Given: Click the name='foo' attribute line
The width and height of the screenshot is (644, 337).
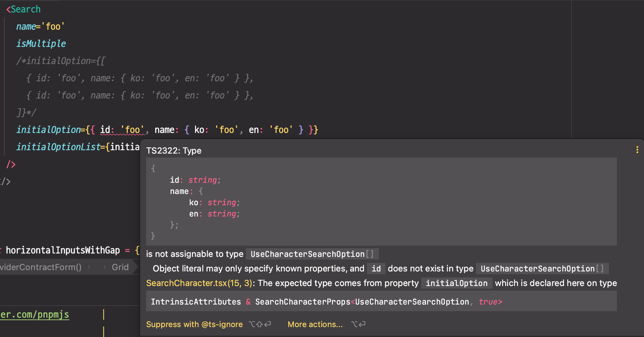Looking at the screenshot, I should click(41, 26).
